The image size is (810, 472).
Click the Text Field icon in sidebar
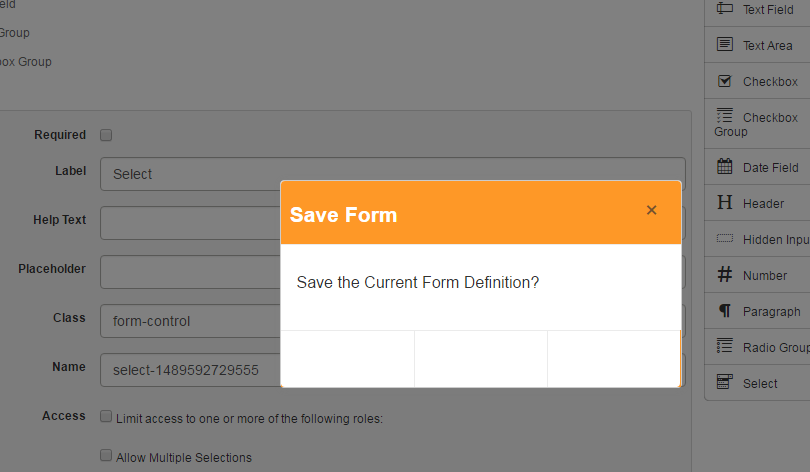[x=725, y=9]
